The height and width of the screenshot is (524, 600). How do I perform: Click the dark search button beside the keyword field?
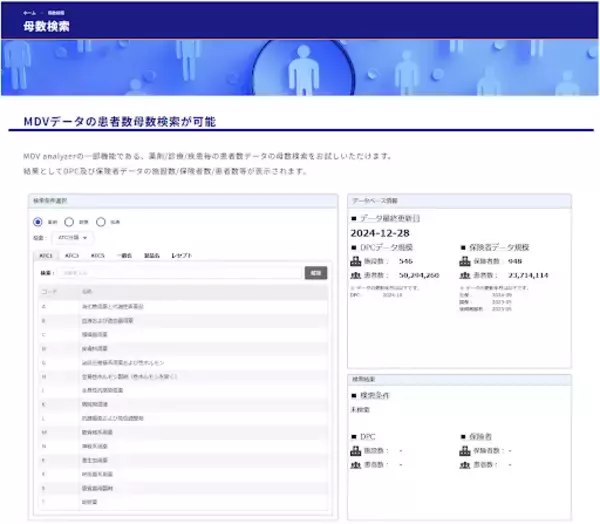tap(316, 273)
